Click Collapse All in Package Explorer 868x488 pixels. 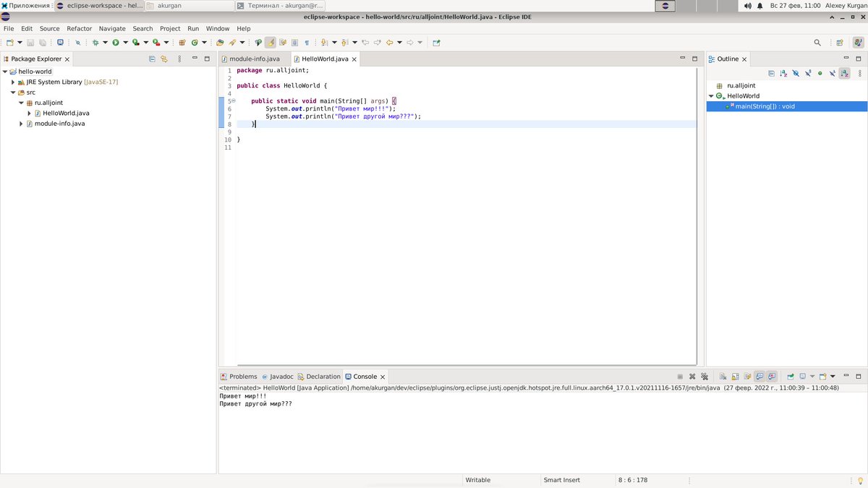[x=152, y=59]
